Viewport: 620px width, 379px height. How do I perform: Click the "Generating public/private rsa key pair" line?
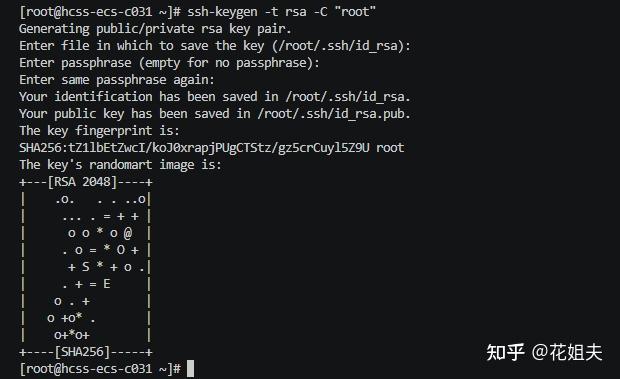[x=155, y=28]
